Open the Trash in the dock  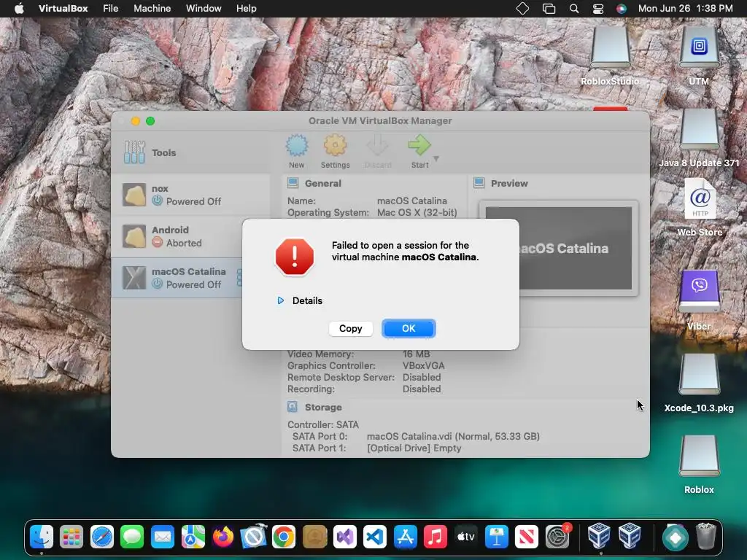(x=705, y=536)
